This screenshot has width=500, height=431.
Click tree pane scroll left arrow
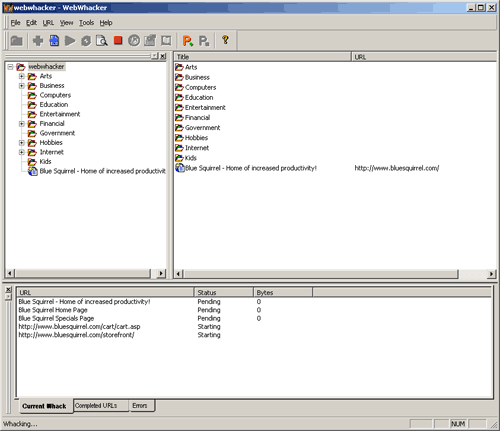[x=10, y=273]
